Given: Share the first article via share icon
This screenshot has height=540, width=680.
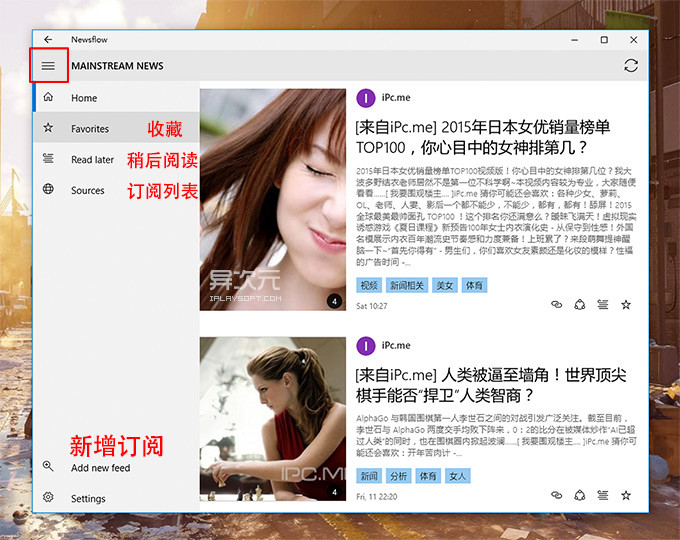Looking at the screenshot, I should 580,304.
